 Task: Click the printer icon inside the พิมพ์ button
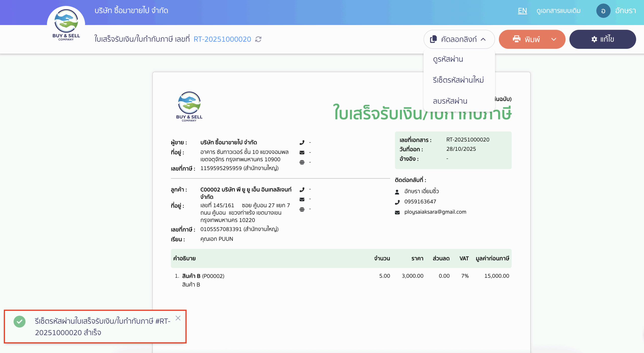click(517, 39)
